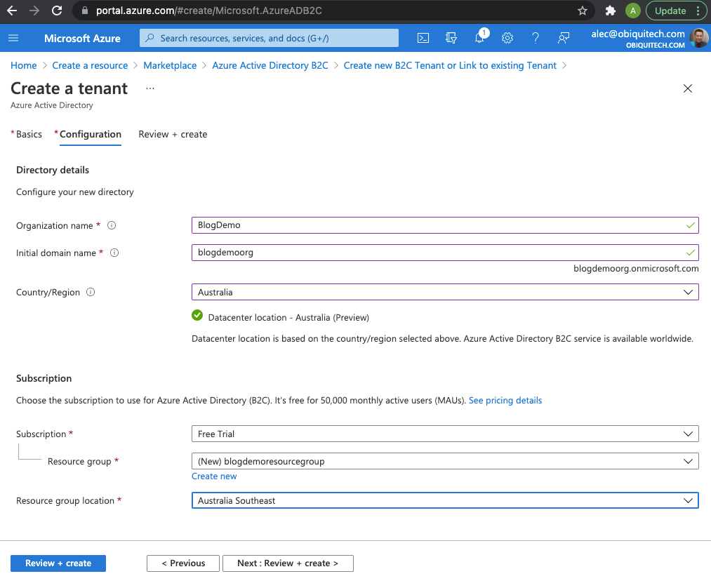Go to Azure Active Directory B2C breadcrumb
This screenshot has height=588, width=711.
pos(270,65)
